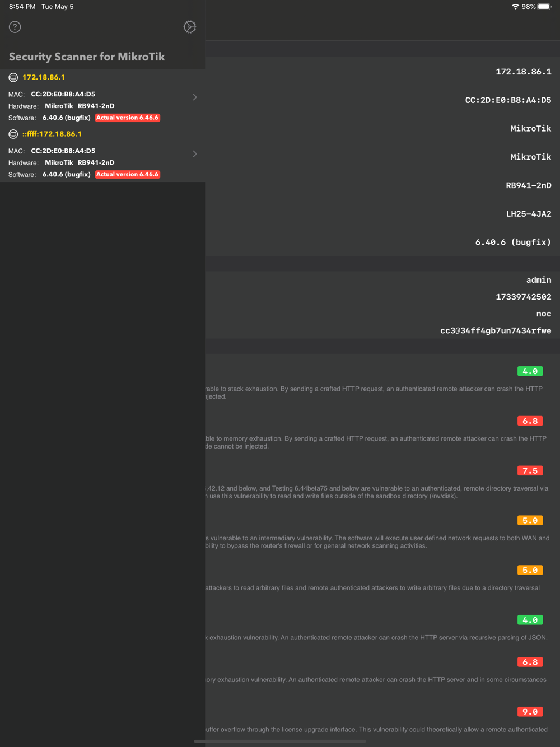Open the settings gear icon
The width and height of the screenshot is (560, 747).
pos(190,27)
